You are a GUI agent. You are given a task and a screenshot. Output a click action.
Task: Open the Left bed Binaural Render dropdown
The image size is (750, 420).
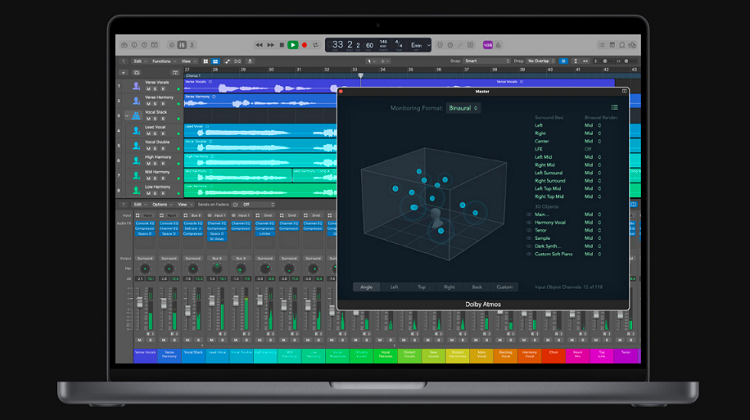[593, 125]
